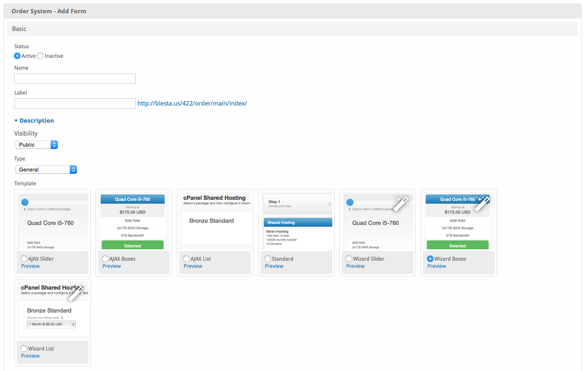Click the slider handle in Wizard Slider thumbnail
Image resolution: width=588 pixels, height=371 pixels.
point(350,202)
